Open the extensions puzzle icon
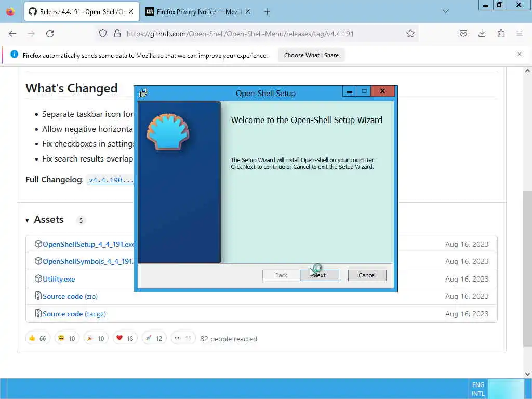 [x=501, y=33]
